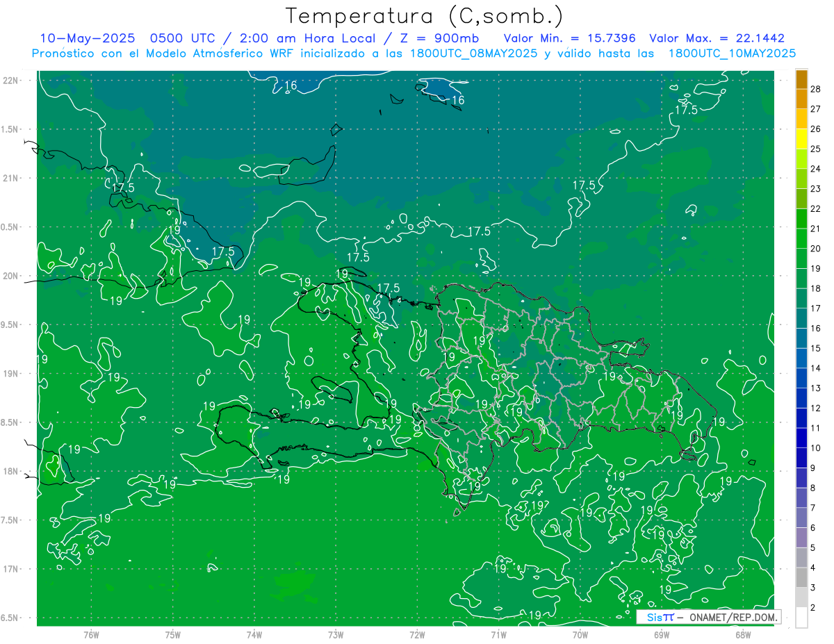Click the '72W' longitude axis label
The image size is (834, 644).
pyautogui.click(x=417, y=635)
